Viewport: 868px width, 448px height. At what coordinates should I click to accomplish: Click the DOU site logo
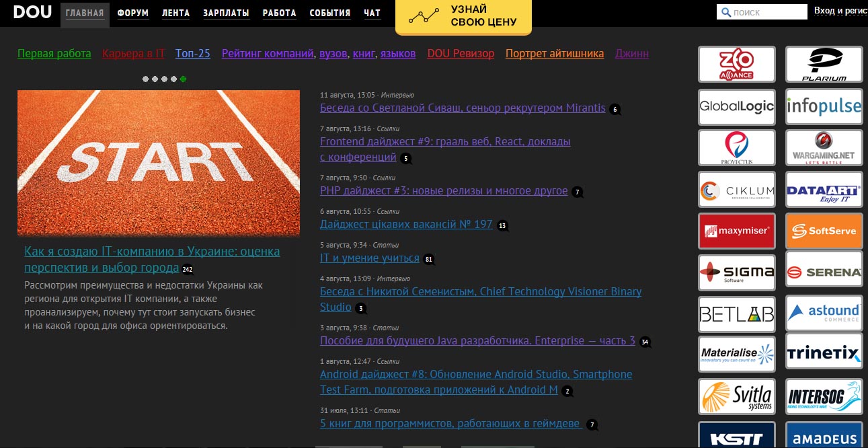[32, 12]
